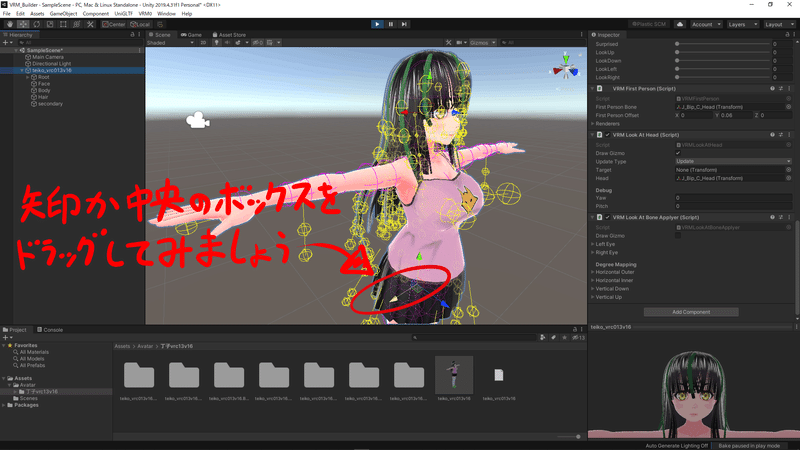This screenshot has height=450, width=800.
Task: Open the cloud services icon
Action: [x=680, y=24]
